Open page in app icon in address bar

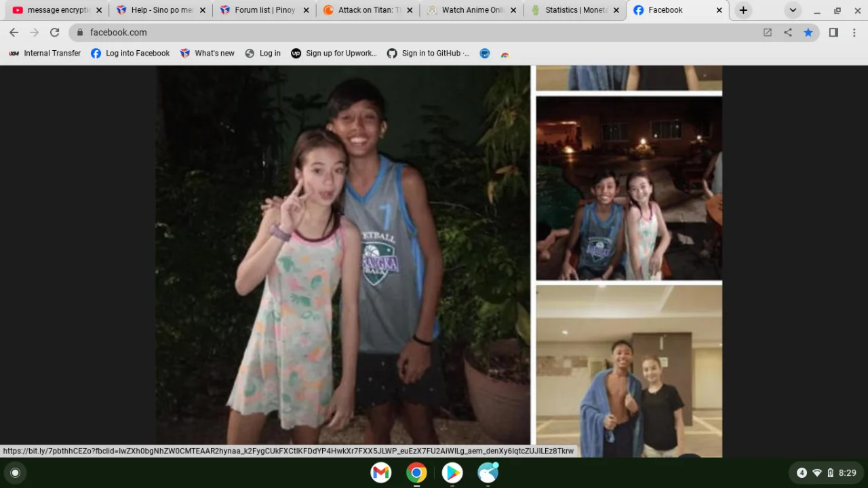coord(768,33)
